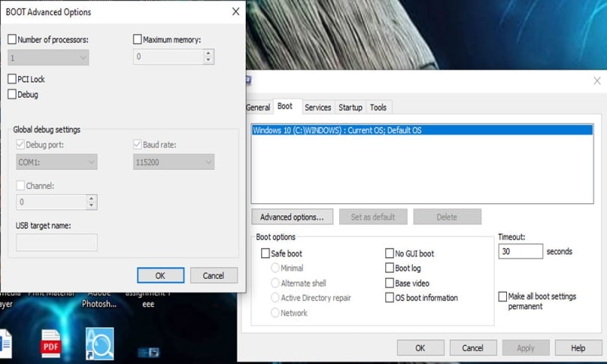Click the Timeout seconds input field
The image size is (607, 364).
(521, 252)
